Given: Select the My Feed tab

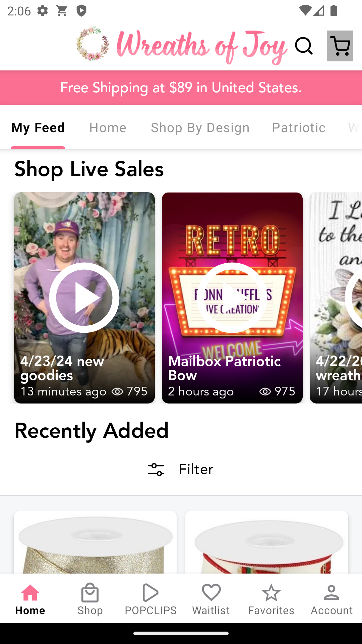Looking at the screenshot, I should click(38, 128).
